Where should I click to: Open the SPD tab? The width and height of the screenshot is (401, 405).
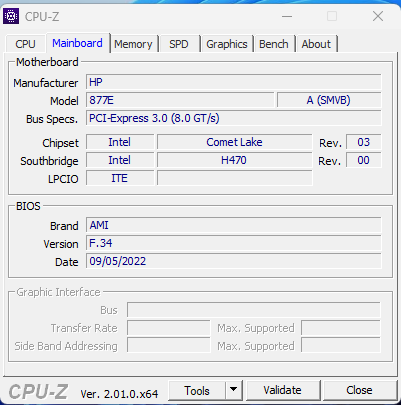point(179,44)
